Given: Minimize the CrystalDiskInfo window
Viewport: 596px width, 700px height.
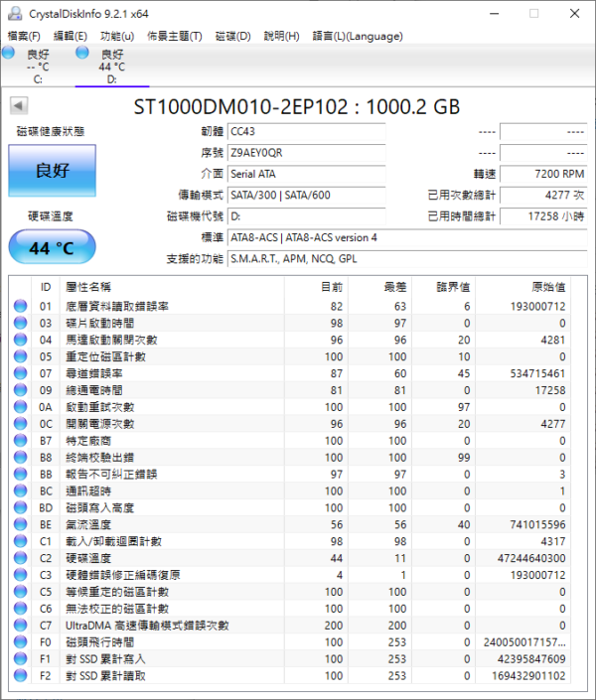Looking at the screenshot, I should [x=494, y=14].
